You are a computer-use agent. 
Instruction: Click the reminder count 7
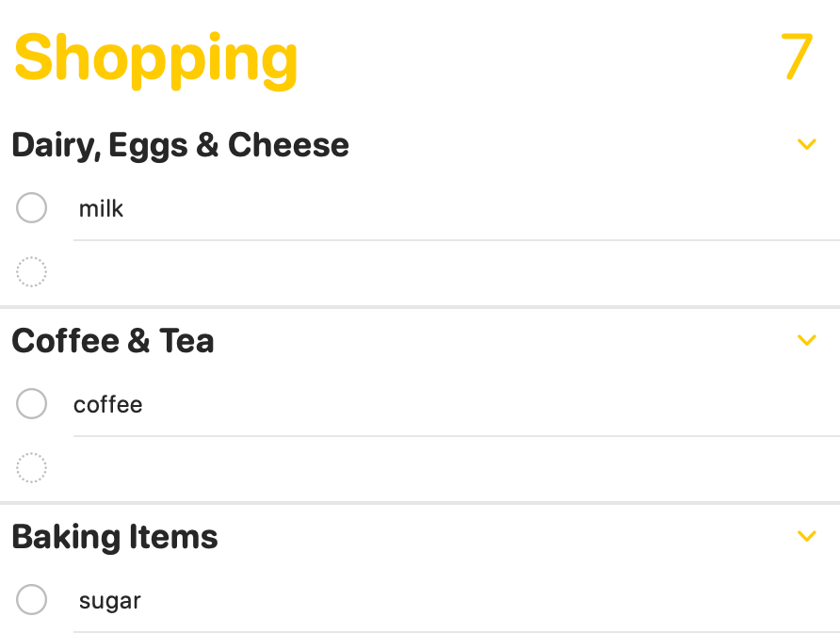[797, 57]
